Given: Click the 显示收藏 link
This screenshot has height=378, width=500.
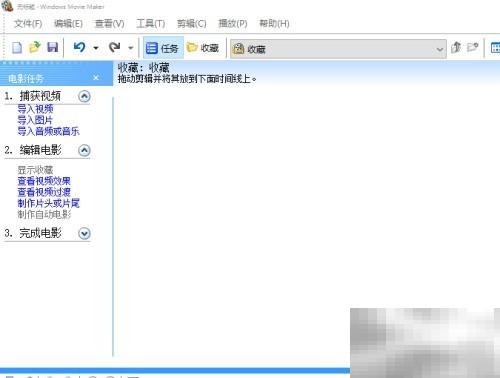Looking at the screenshot, I should point(35,170).
